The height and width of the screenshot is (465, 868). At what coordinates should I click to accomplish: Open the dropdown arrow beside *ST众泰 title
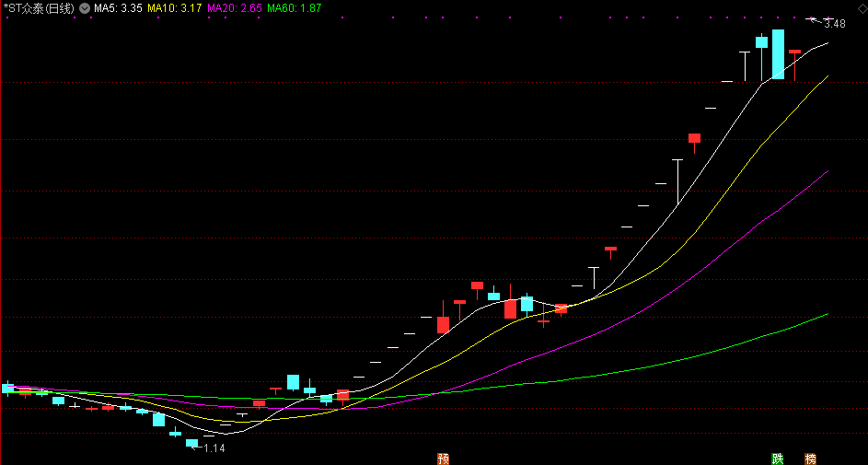pyautogui.click(x=85, y=8)
